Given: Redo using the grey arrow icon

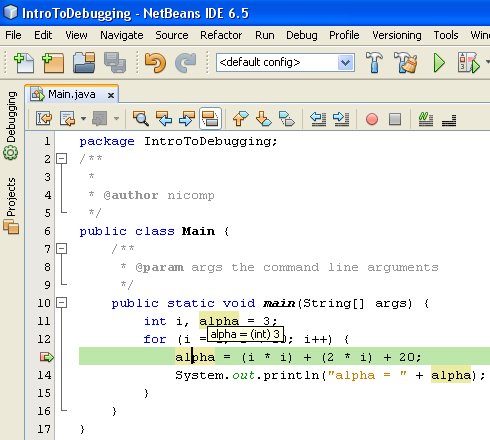Looking at the screenshot, I should point(186,63).
